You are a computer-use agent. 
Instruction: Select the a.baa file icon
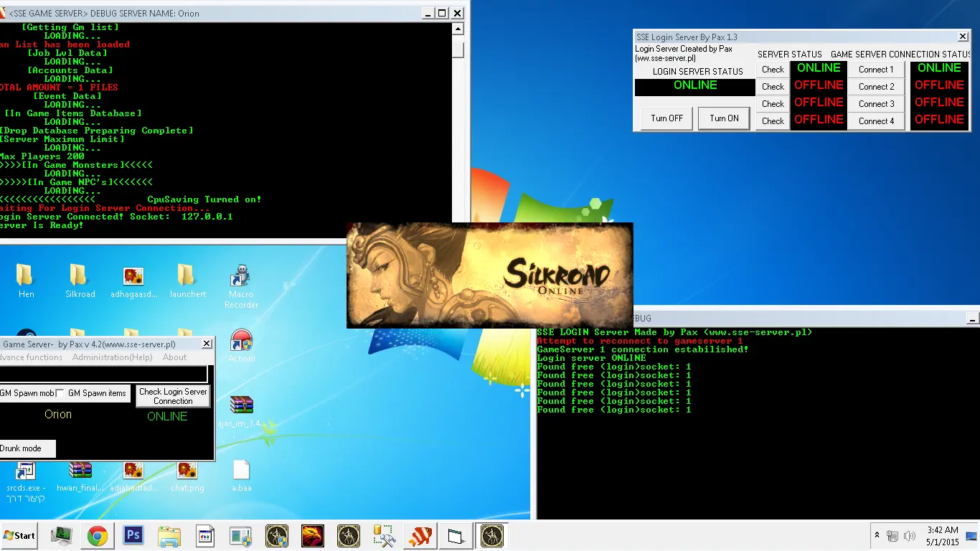241,476
